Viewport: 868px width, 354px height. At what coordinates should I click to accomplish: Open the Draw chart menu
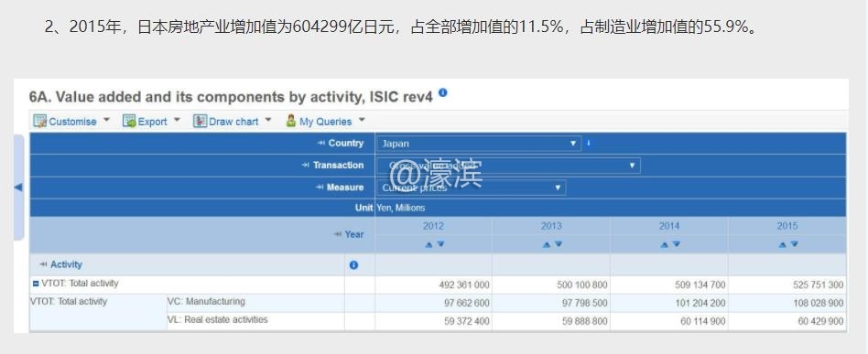pos(233,121)
